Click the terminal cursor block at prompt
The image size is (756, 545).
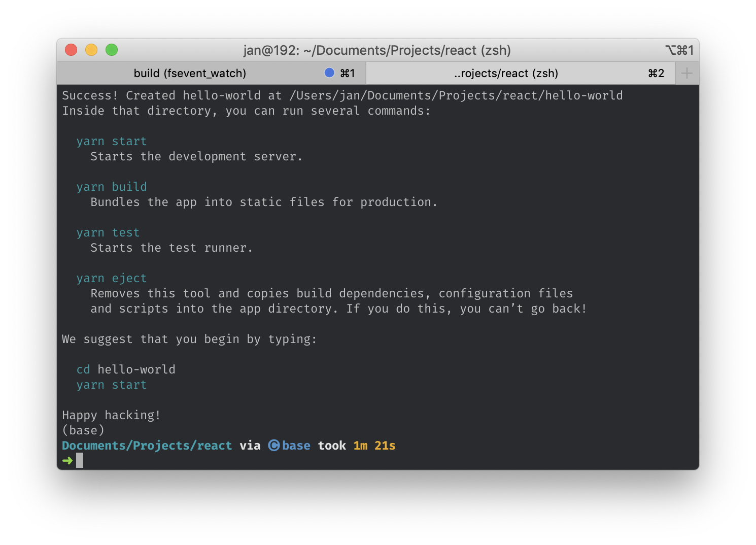click(80, 461)
